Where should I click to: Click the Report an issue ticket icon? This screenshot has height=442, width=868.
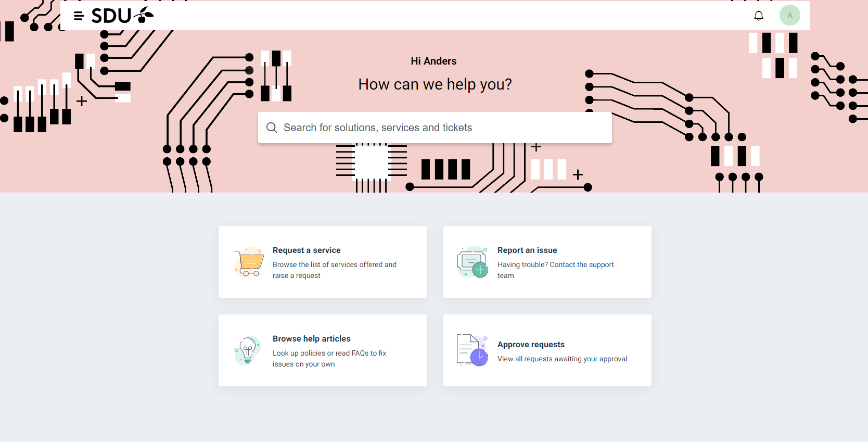pyautogui.click(x=472, y=262)
